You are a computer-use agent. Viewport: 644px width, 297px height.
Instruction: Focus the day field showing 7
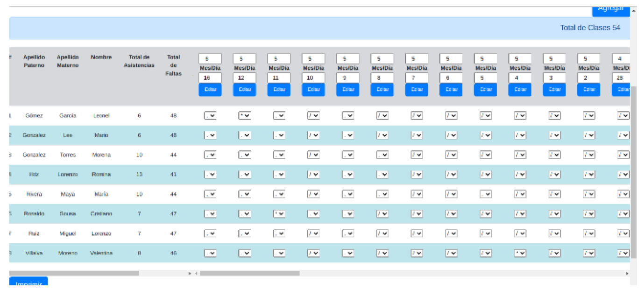(417, 78)
